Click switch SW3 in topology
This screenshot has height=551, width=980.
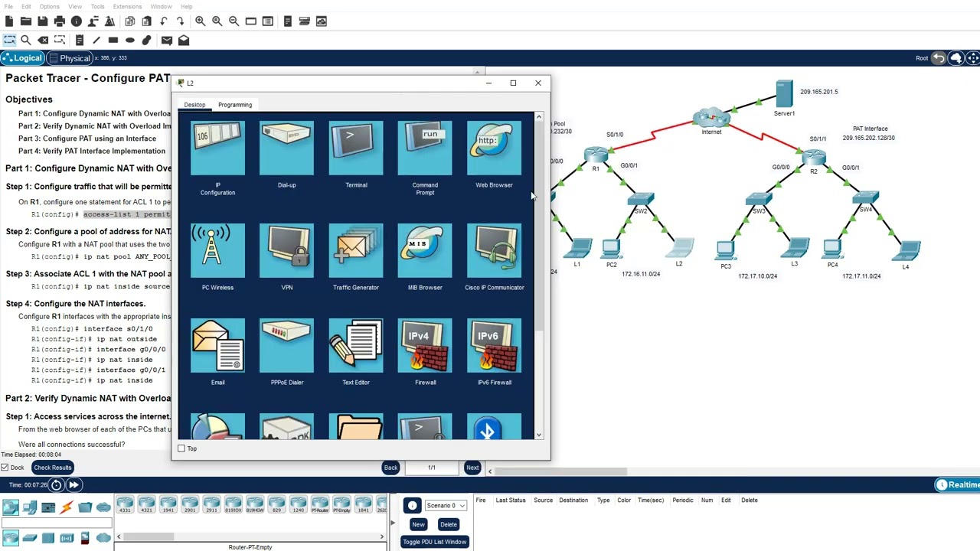pyautogui.click(x=759, y=201)
